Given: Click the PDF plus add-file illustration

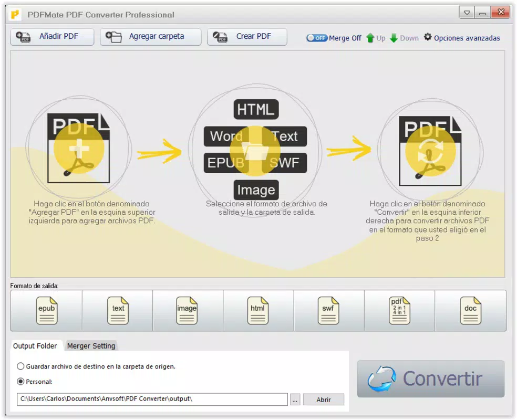Looking at the screenshot, I should click(79, 148).
